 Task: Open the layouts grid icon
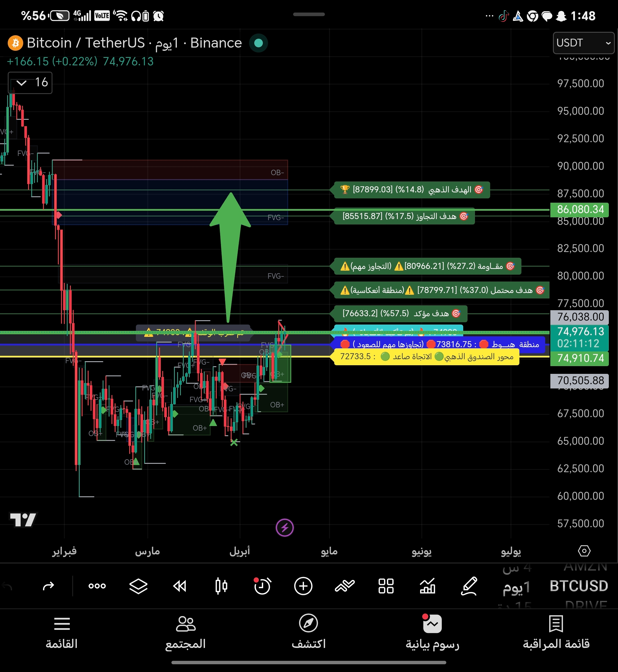386,586
